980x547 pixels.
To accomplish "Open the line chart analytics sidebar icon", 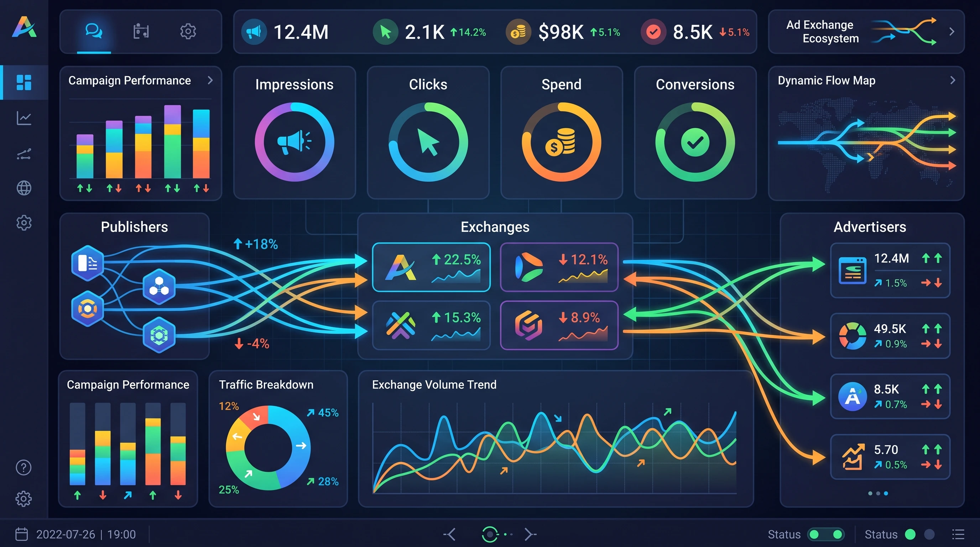I will point(24,118).
